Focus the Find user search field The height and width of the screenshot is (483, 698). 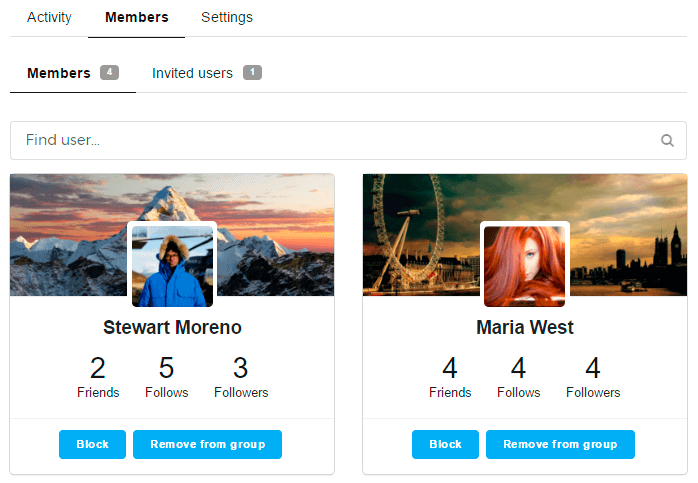pos(348,141)
